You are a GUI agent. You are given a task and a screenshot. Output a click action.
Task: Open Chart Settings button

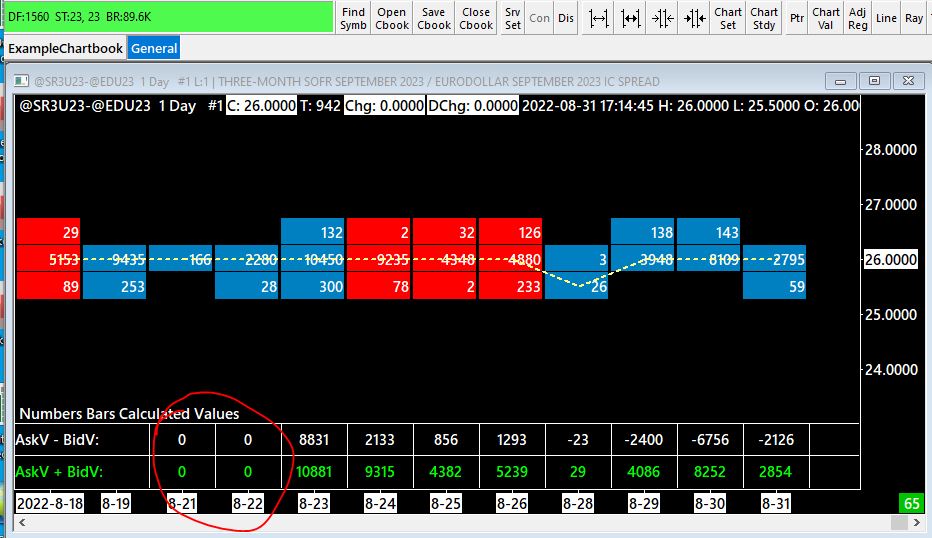click(728, 18)
